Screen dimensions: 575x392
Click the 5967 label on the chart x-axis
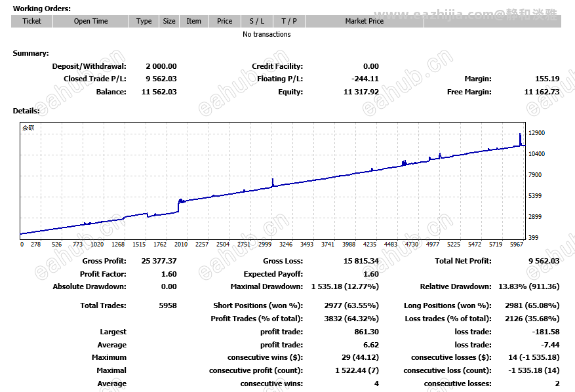coord(517,245)
